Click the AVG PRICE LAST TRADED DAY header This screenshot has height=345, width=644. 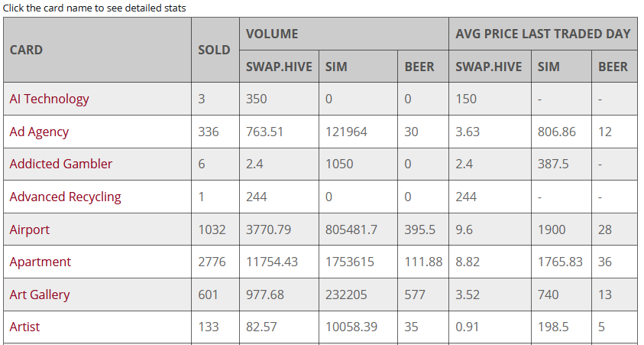tap(542, 34)
